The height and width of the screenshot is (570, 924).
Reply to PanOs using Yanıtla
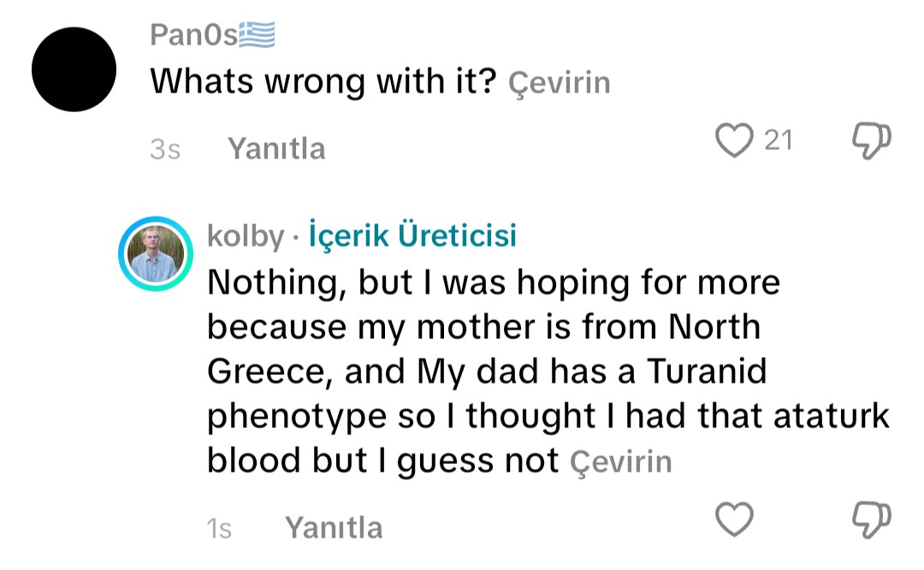[x=276, y=149]
